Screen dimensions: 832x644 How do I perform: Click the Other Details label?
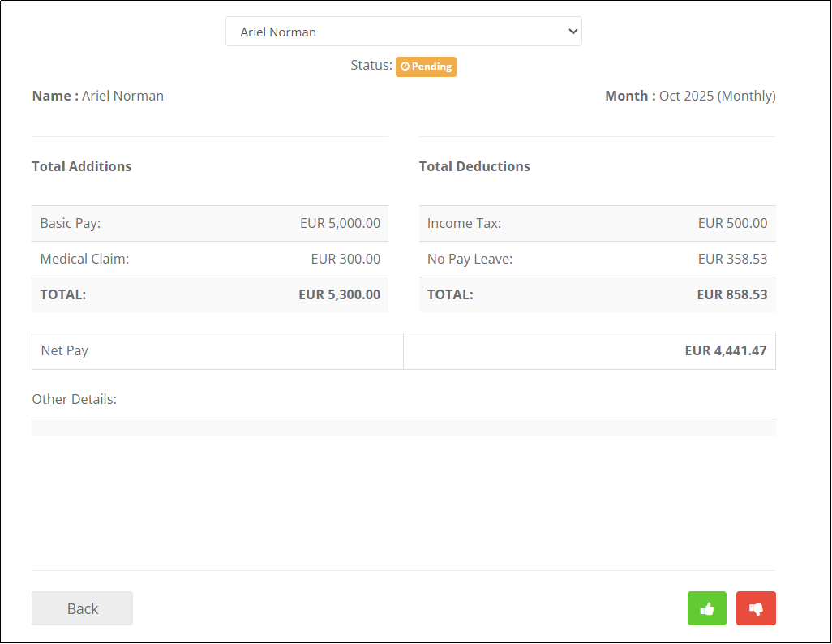pyautogui.click(x=75, y=399)
